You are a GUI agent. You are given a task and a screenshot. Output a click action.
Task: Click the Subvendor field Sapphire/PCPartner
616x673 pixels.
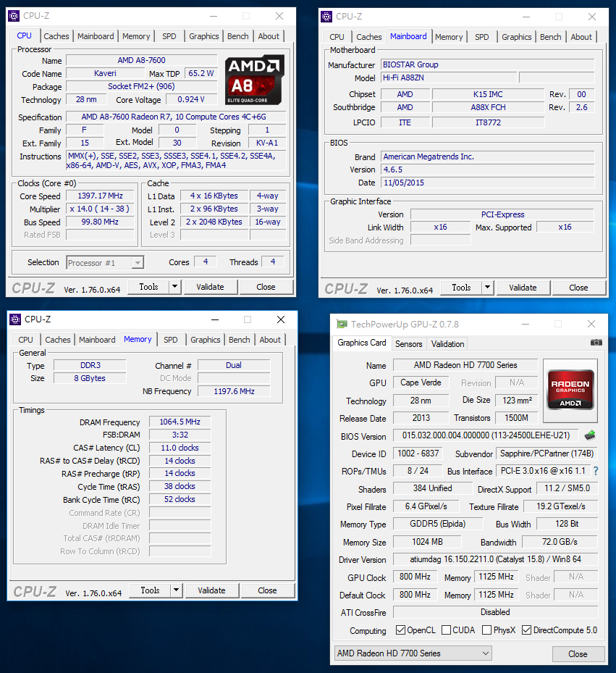click(x=547, y=453)
